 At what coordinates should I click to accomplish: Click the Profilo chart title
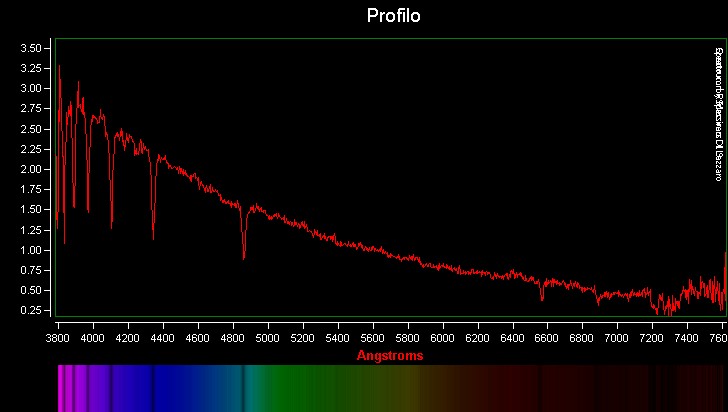click(393, 16)
